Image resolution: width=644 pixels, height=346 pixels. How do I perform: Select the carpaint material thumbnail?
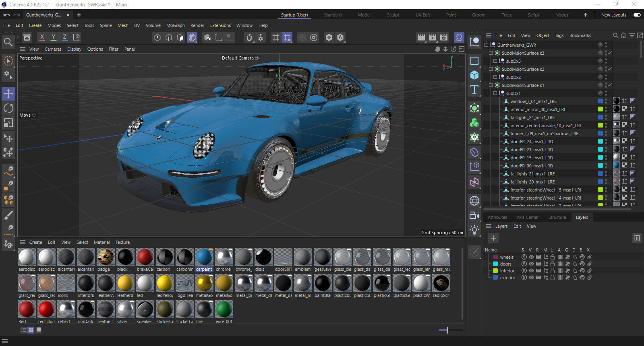[x=204, y=257]
